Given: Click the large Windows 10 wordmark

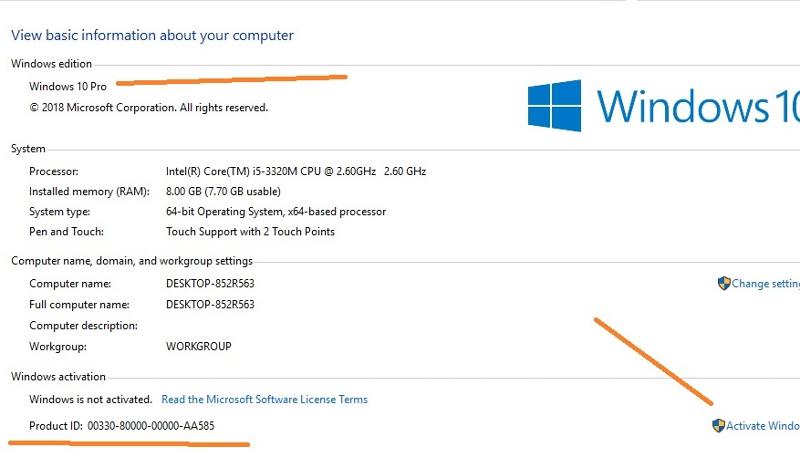Looking at the screenshot, I should [696, 106].
